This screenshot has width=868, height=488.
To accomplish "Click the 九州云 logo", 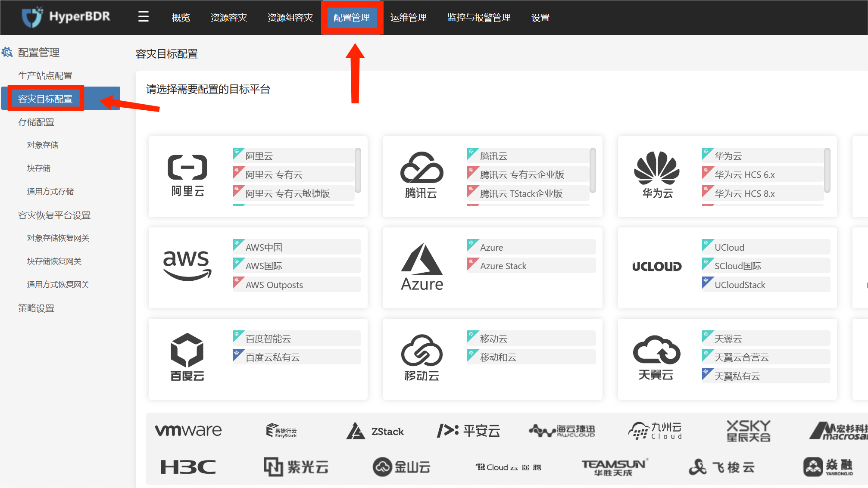I will pyautogui.click(x=655, y=430).
